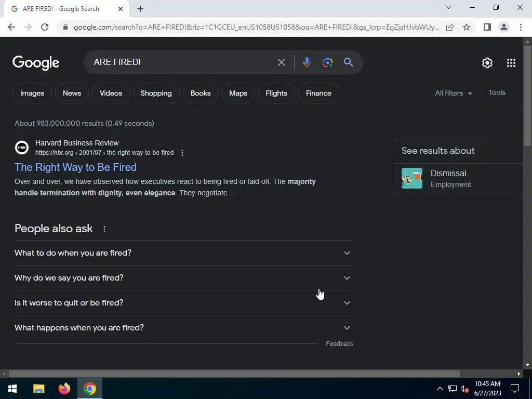Image resolution: width=532 pixels, height=399 pixels.
Task: Open the Chrome side panel
Action: coord(487,27)
